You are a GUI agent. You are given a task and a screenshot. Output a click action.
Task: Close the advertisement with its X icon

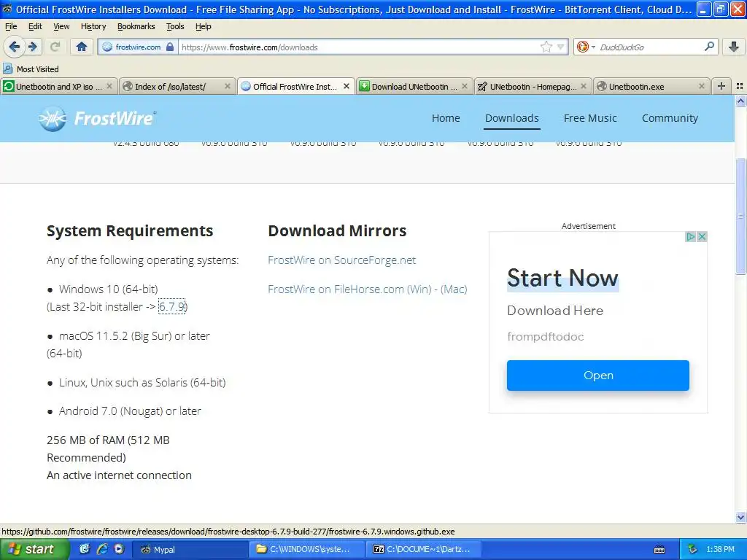click(702, 237)
